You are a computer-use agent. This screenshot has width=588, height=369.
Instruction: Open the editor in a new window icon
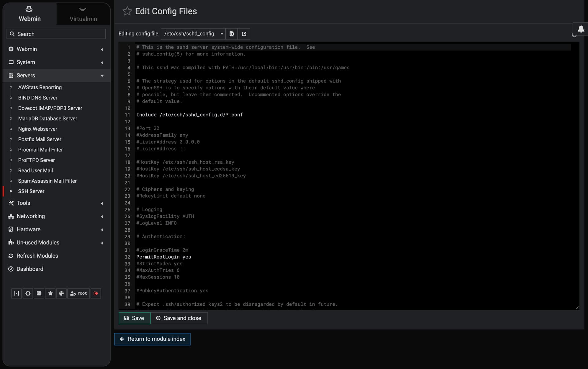tap(244, 34)
